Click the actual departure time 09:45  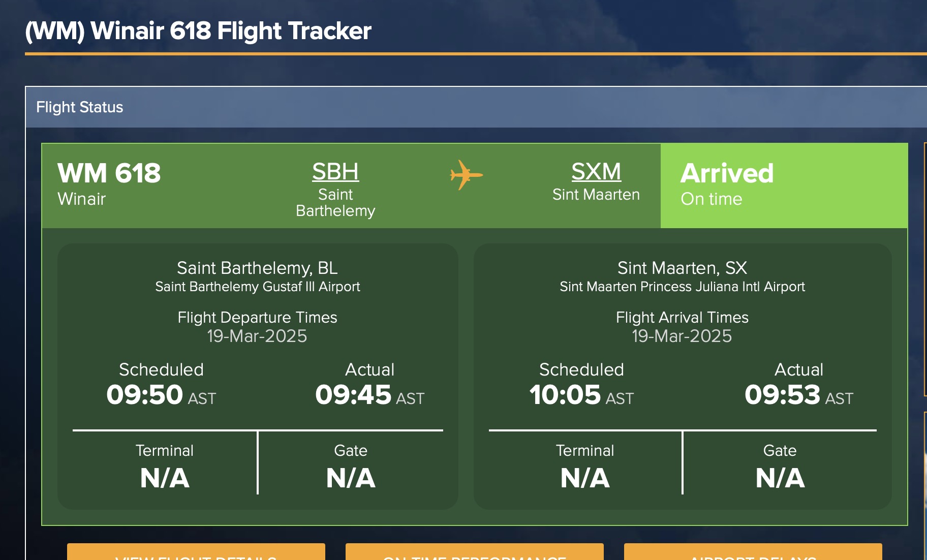pyautogui.click(x=353, y=395)
